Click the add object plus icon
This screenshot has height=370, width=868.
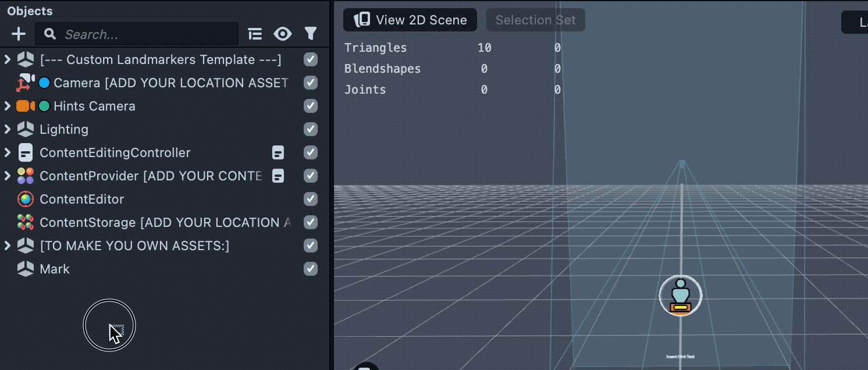pyautogui.click(x=19, y=34)
